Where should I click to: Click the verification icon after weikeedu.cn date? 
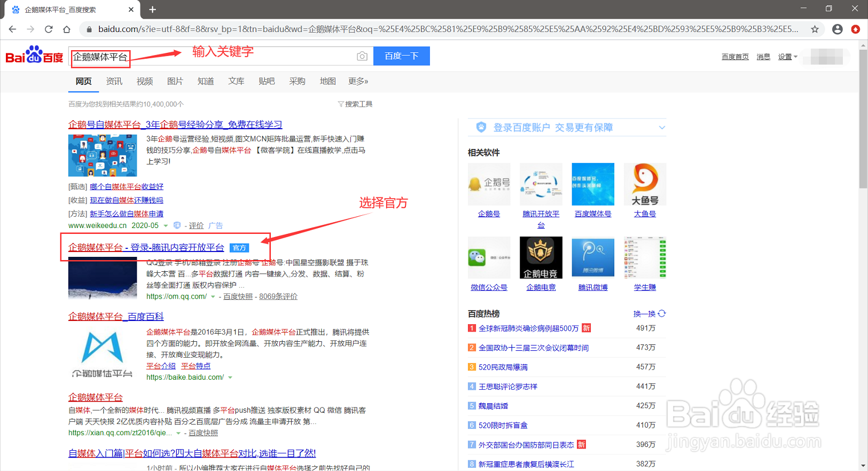click(x=177, y=225)
